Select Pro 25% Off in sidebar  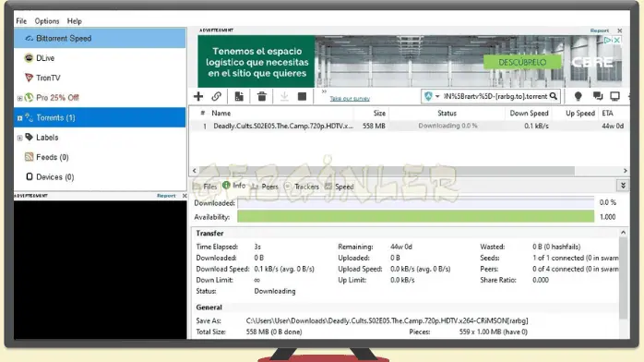(57, 97)
